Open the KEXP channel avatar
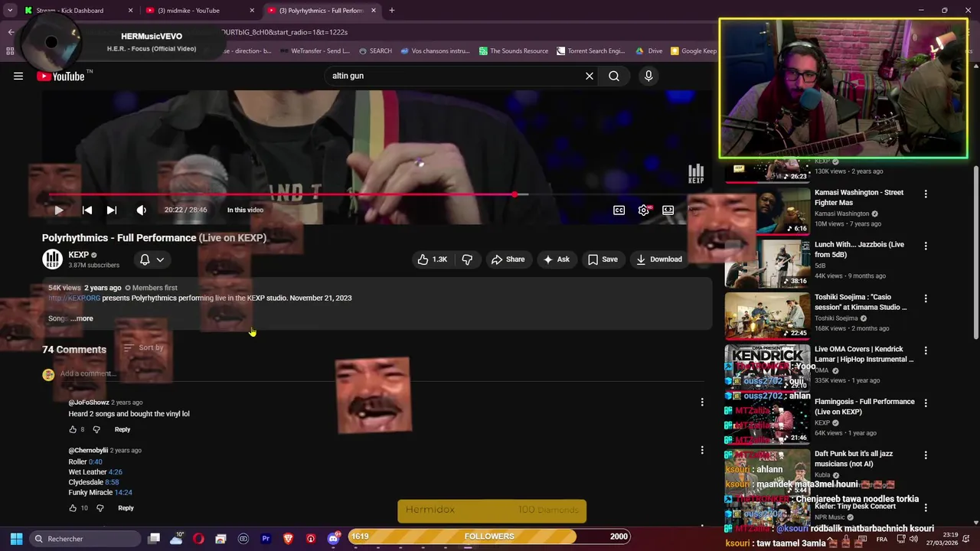980x551 pixels. (52, 259)
